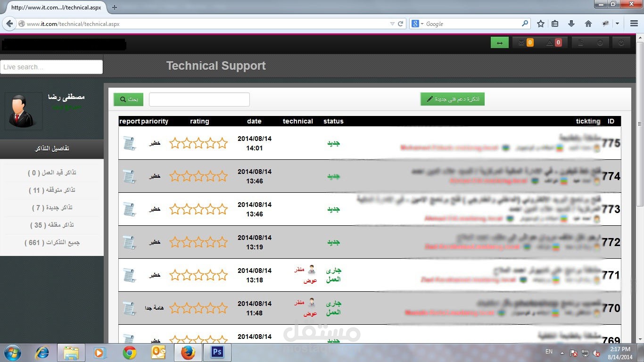Click the 'rating' column header

click(199, 121)
